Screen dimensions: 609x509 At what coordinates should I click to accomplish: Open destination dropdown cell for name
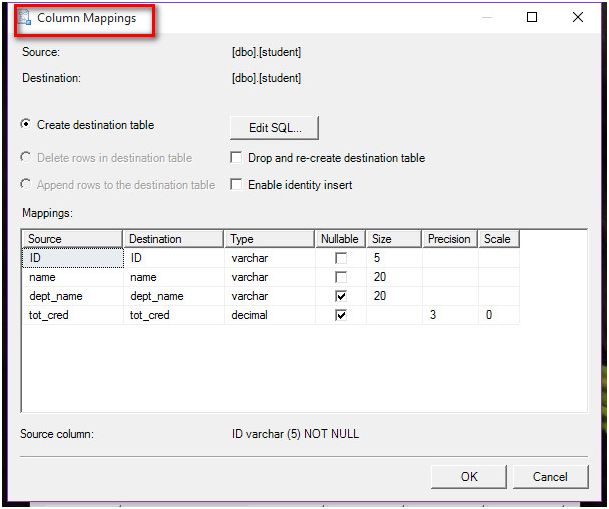(174, 277)
